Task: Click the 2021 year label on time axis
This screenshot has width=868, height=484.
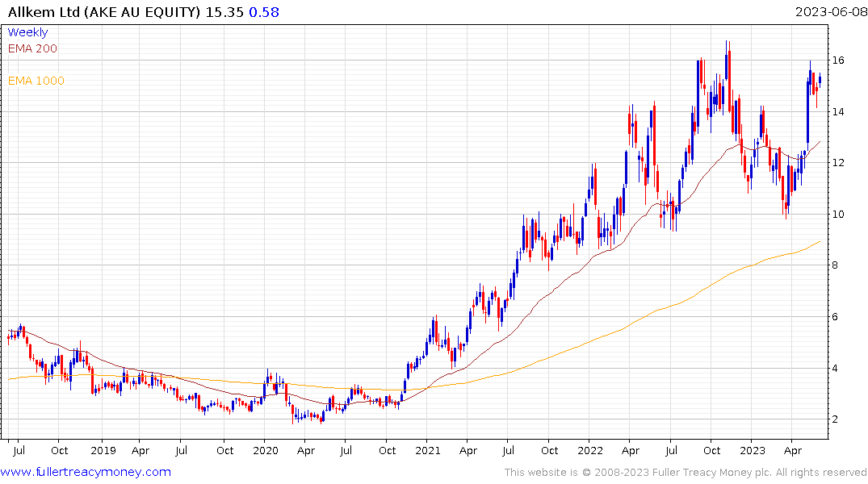Action: tap(428, 450)
